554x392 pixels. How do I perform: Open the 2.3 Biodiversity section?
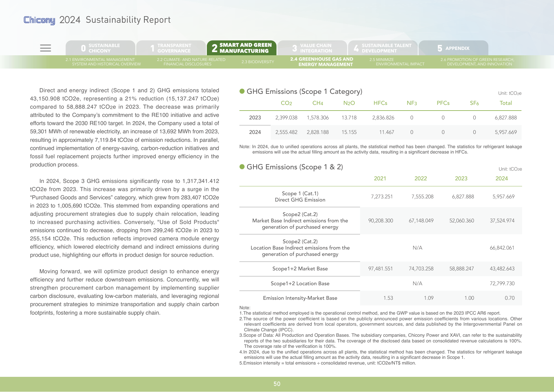point(258,62)
